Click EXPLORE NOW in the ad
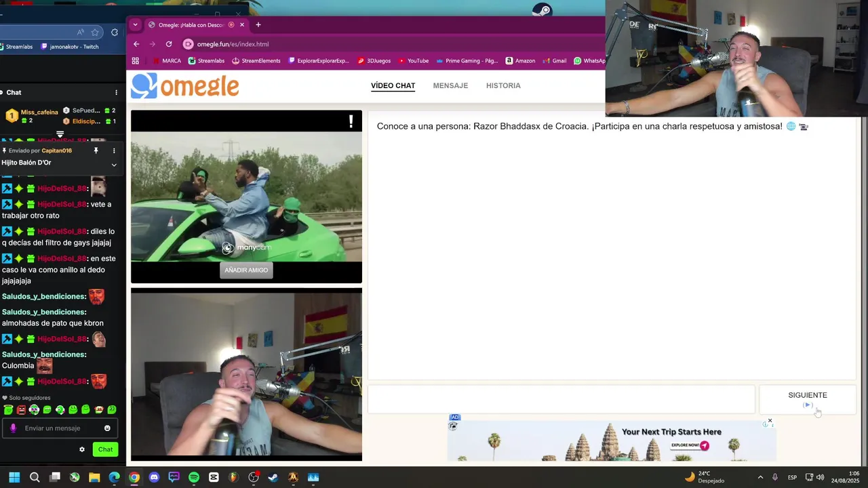The image size is (868, 488). (690, 445)
